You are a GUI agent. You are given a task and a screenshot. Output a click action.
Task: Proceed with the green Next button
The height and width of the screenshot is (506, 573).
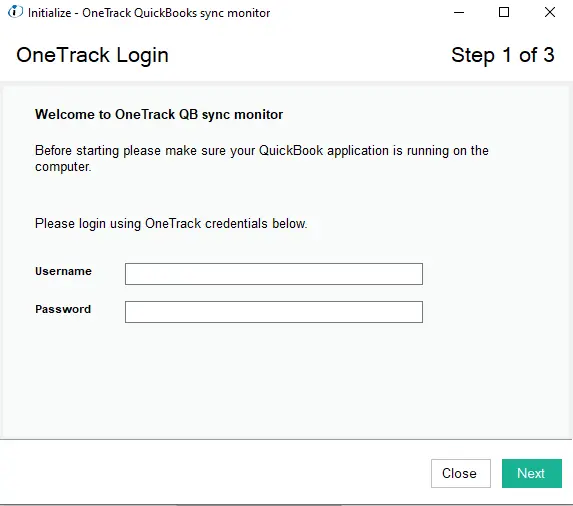tap(532, 473)
